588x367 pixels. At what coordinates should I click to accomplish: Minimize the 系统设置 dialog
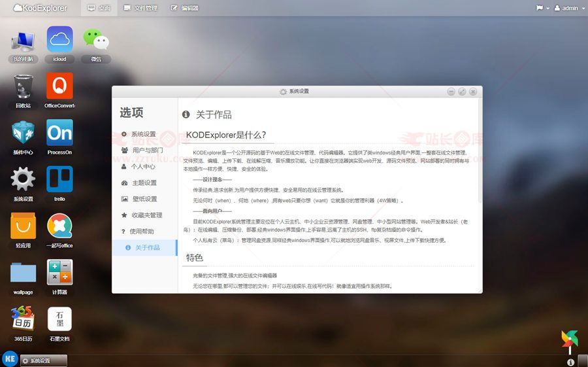point(451,92)
